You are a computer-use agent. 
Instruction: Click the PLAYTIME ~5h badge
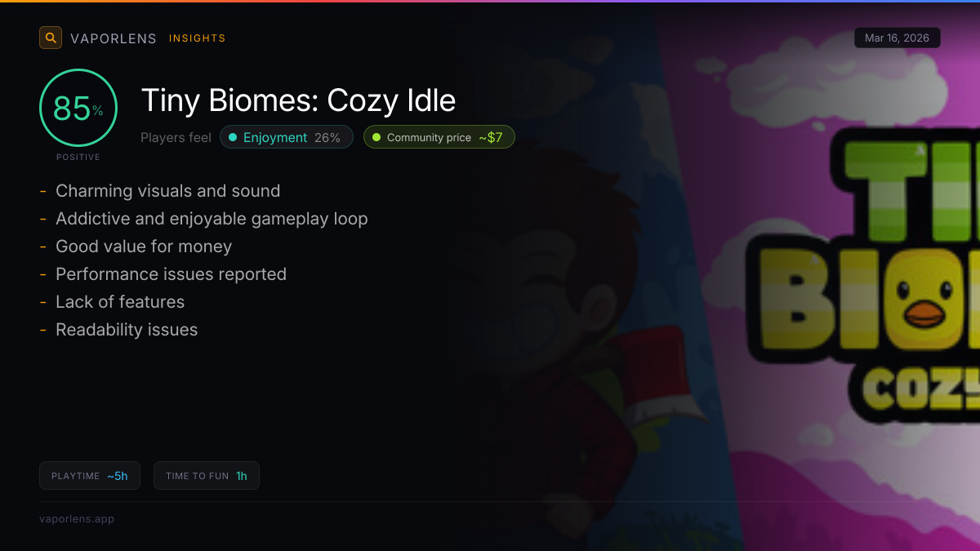(90, 476)
